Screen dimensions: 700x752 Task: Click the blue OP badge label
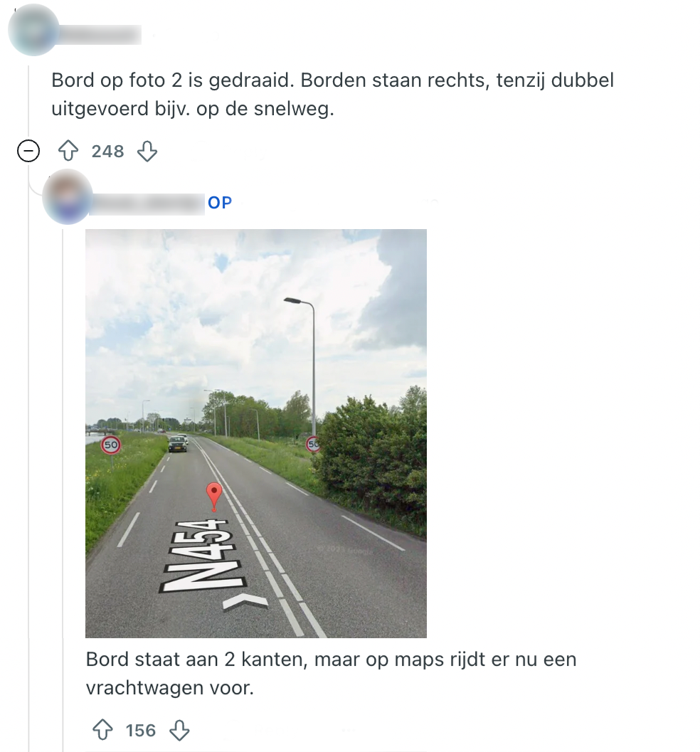[x=220, y=203]
